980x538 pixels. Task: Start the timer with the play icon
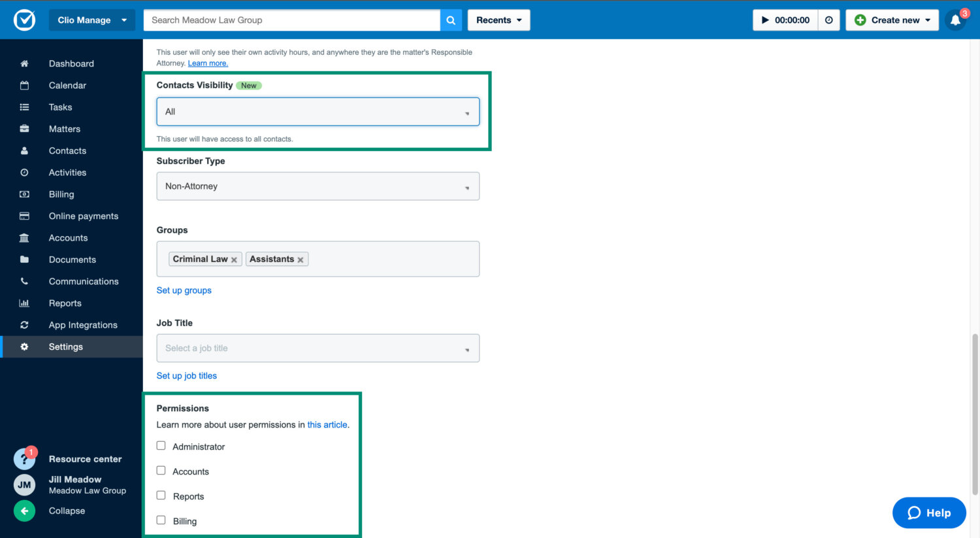click(x=765, y=20)
